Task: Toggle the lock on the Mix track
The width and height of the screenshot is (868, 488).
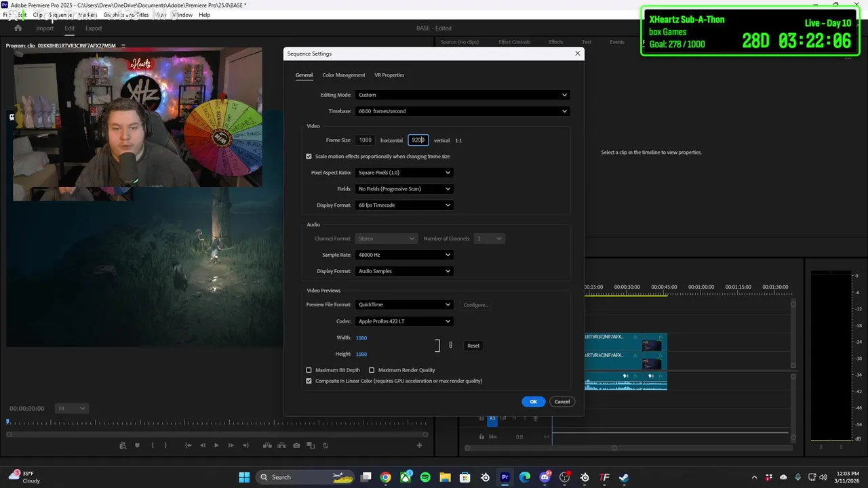Action: pyautogui.click(x=481, y=436)
